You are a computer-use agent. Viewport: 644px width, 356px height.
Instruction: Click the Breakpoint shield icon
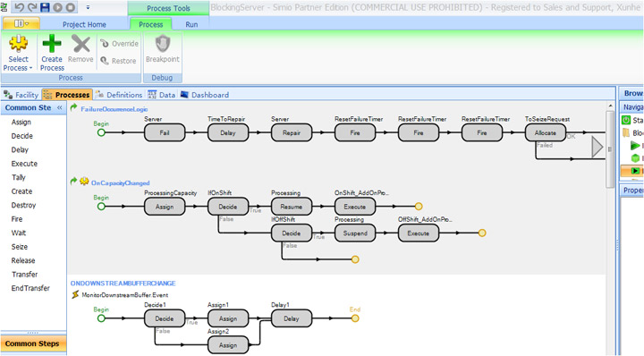163,44
